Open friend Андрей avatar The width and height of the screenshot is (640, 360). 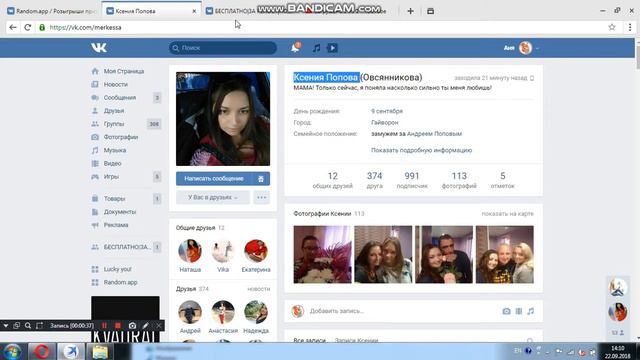pos(190,312)
